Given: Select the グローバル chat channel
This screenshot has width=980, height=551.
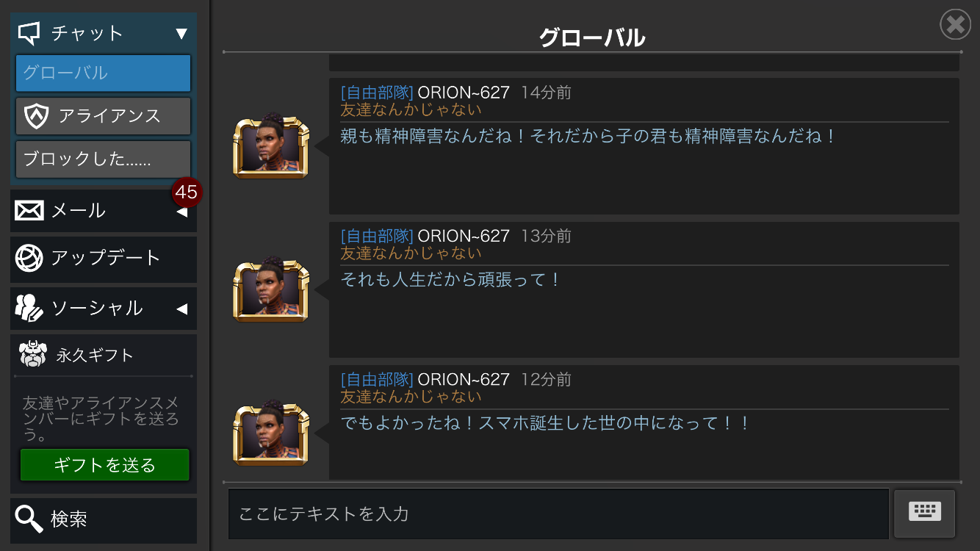Looking at the screenshot, I should [104, 73].
